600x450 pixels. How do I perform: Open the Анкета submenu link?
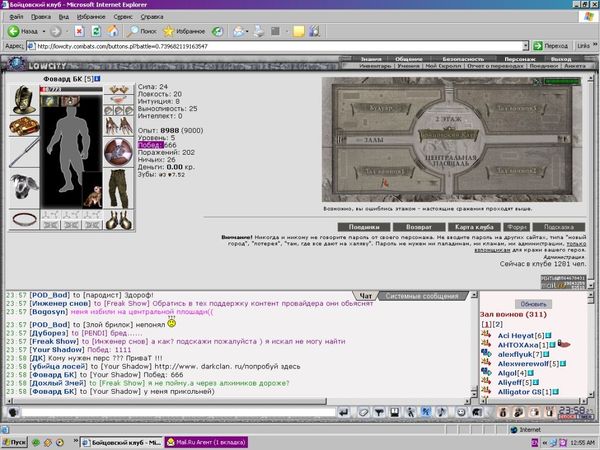coord(575,66)
